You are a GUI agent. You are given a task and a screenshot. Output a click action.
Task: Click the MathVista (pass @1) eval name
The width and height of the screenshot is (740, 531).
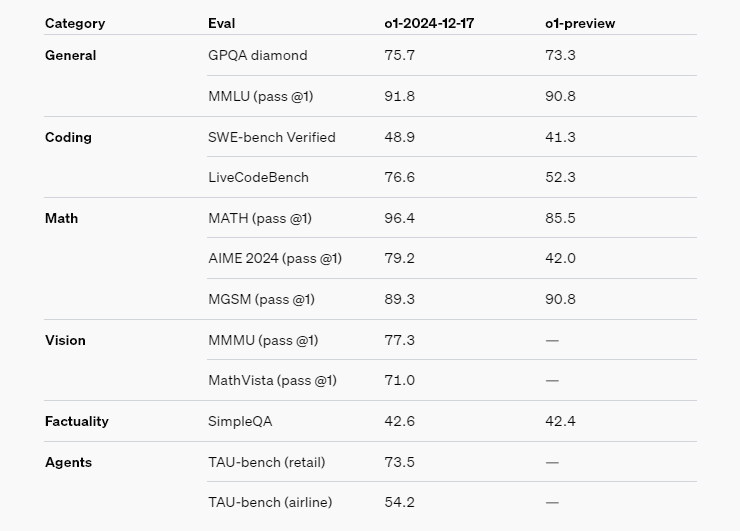pyautogui.click(x=272, y=380)
